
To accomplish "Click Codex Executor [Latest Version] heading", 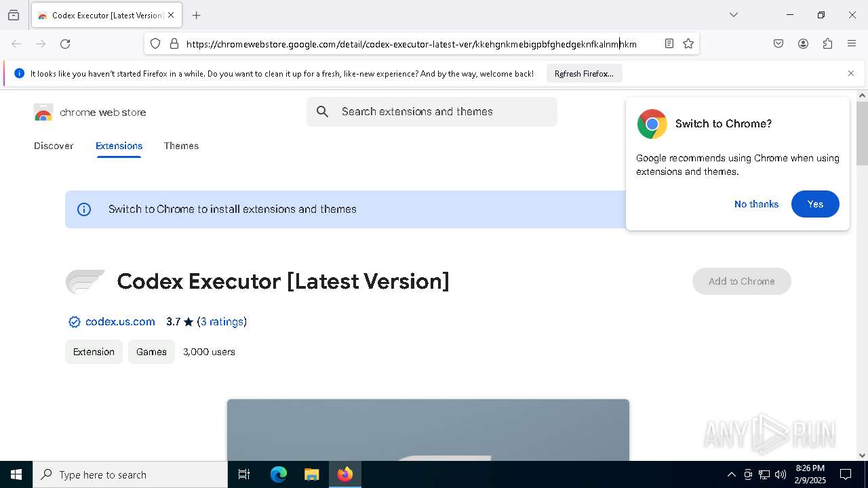I will click(283, 281).
